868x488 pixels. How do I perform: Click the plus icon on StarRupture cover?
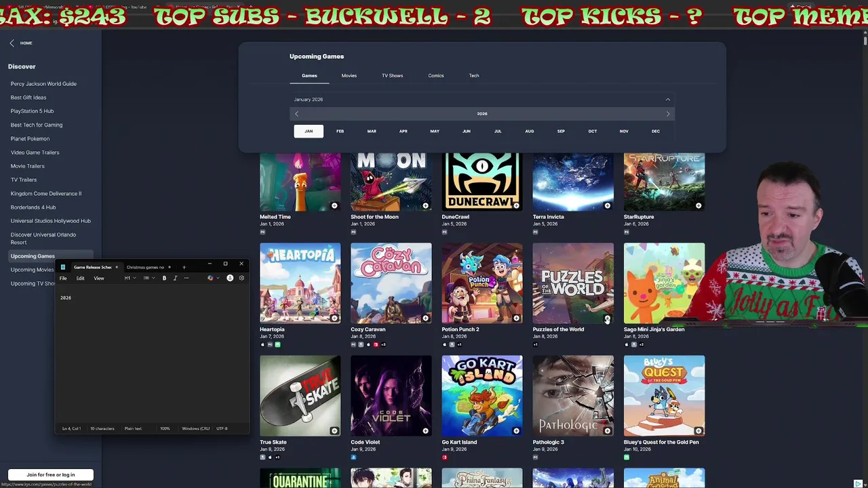(x=698, y=205)
